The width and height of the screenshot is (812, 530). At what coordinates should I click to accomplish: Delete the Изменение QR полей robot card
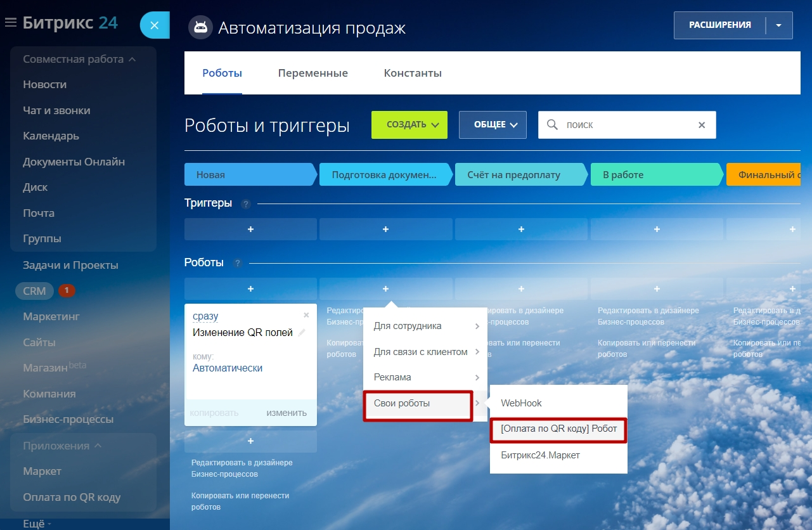306,315
